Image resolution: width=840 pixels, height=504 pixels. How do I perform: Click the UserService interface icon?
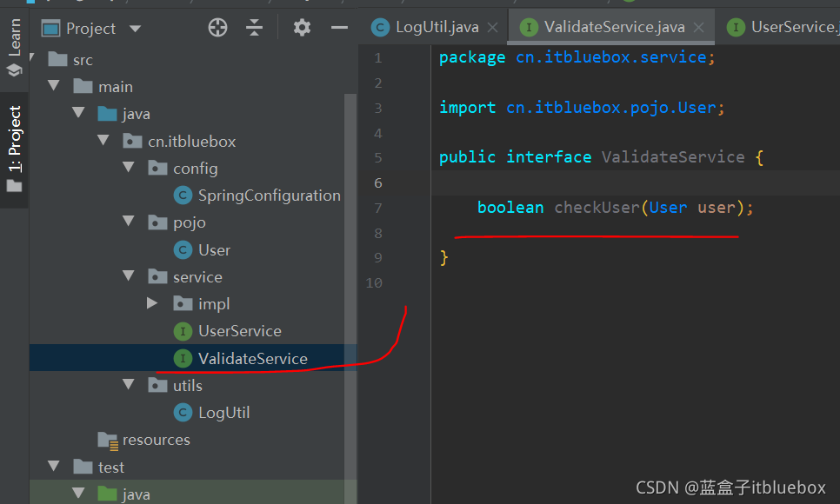[183, 332]
